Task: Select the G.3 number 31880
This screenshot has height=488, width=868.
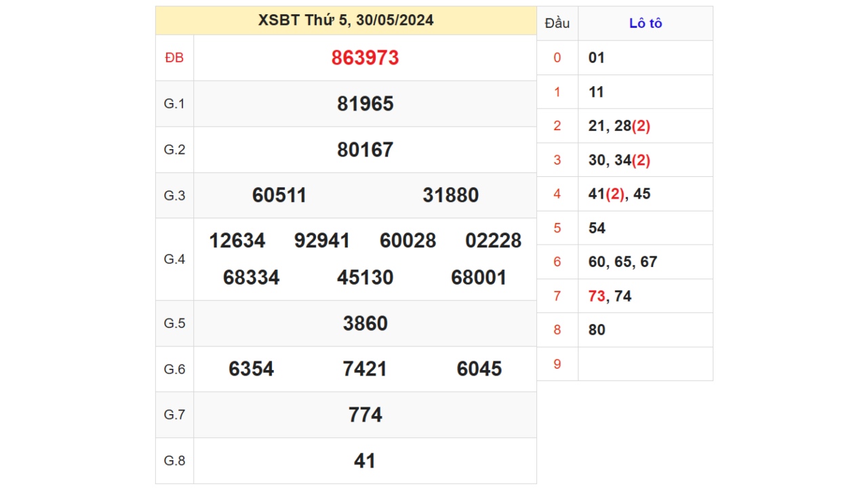Action: pyautogui.click(x=450, y=195)
